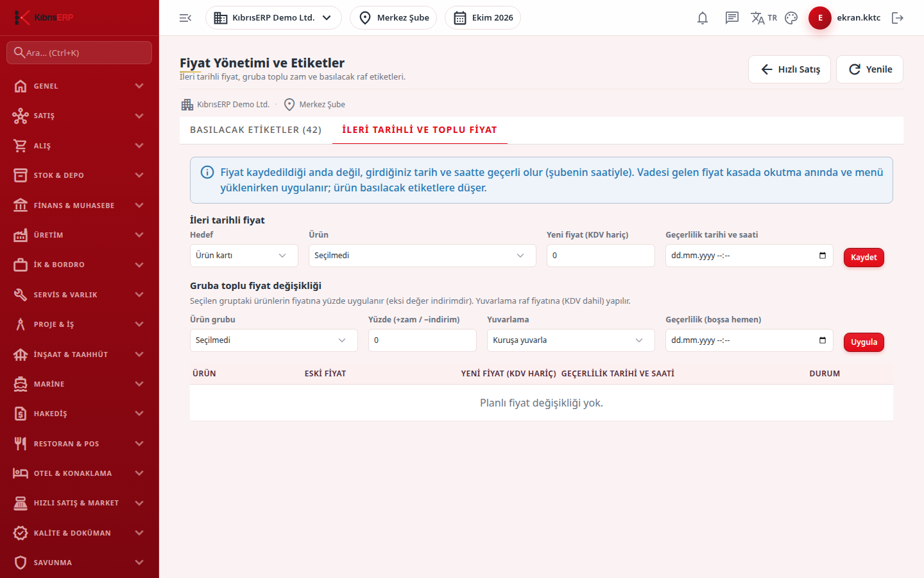Open the Ürün dropdown under İleri tarihli fiyat
Screen dimensions: 924x578
coord(422,256)
